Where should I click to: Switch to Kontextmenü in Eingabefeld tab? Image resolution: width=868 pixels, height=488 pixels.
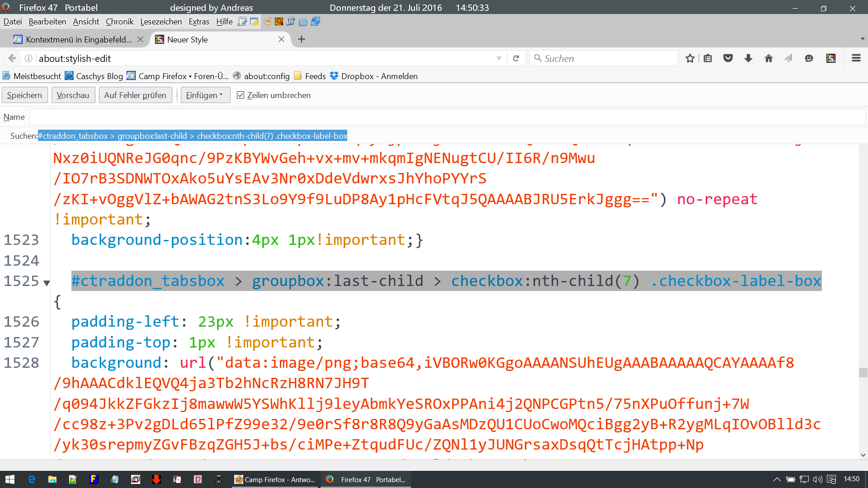point(74,40)
